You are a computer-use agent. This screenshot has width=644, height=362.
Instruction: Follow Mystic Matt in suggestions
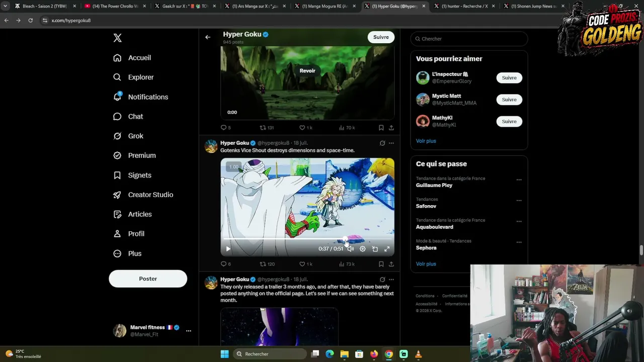[x=509, y=100]
